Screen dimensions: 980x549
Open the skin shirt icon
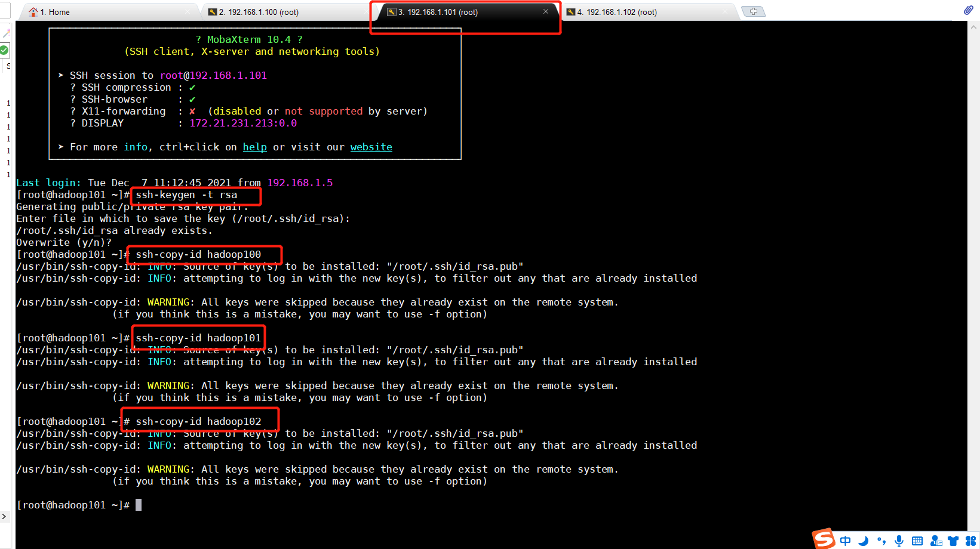pos(953,541)
